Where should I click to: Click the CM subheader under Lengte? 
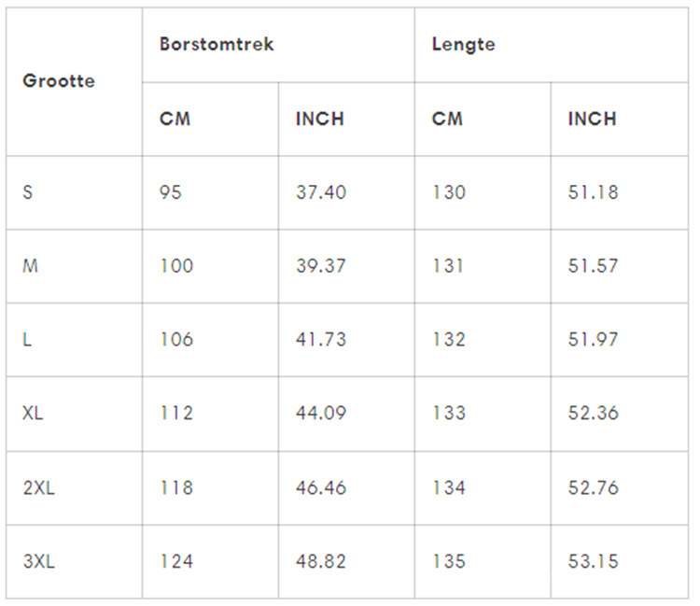coord(447,119)
